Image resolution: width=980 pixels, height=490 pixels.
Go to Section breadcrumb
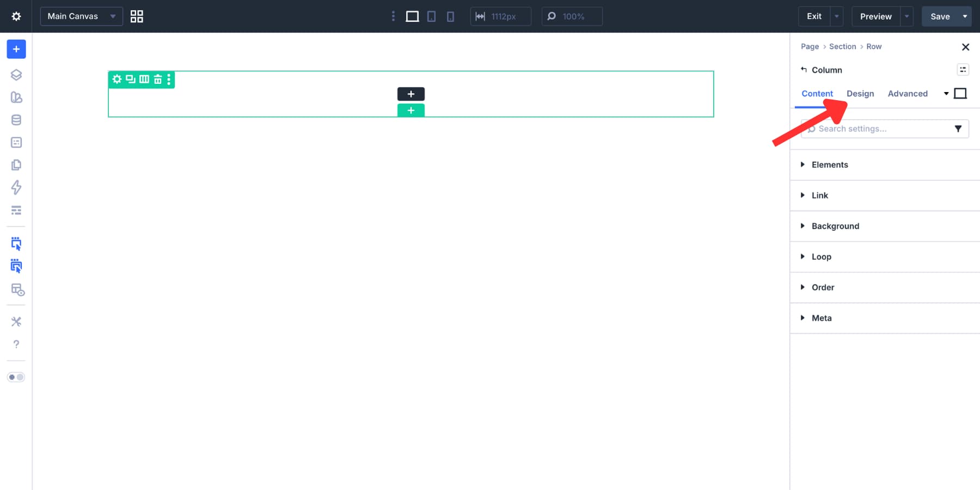pos(842,47)
